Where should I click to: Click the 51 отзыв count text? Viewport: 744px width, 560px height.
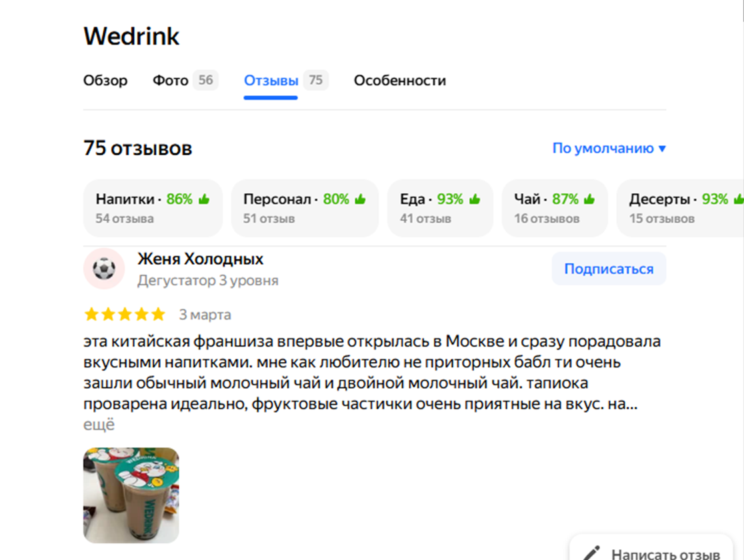(269, 218)
